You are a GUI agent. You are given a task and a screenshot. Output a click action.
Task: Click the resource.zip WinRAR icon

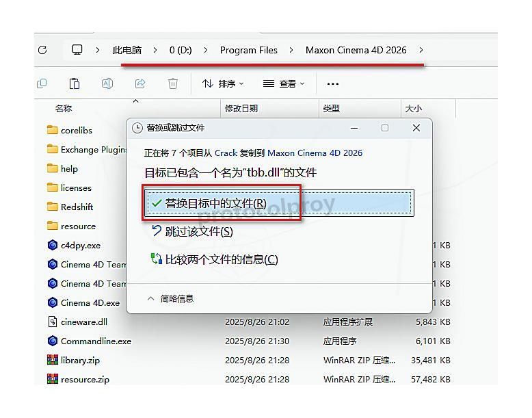(x=52, y=378)
